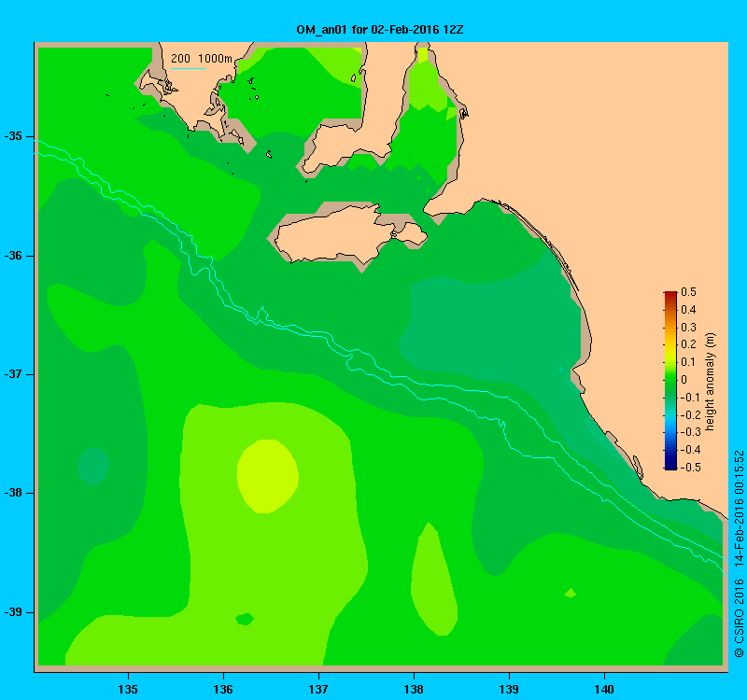Click the 0.5 colorbar tick label

688,291
